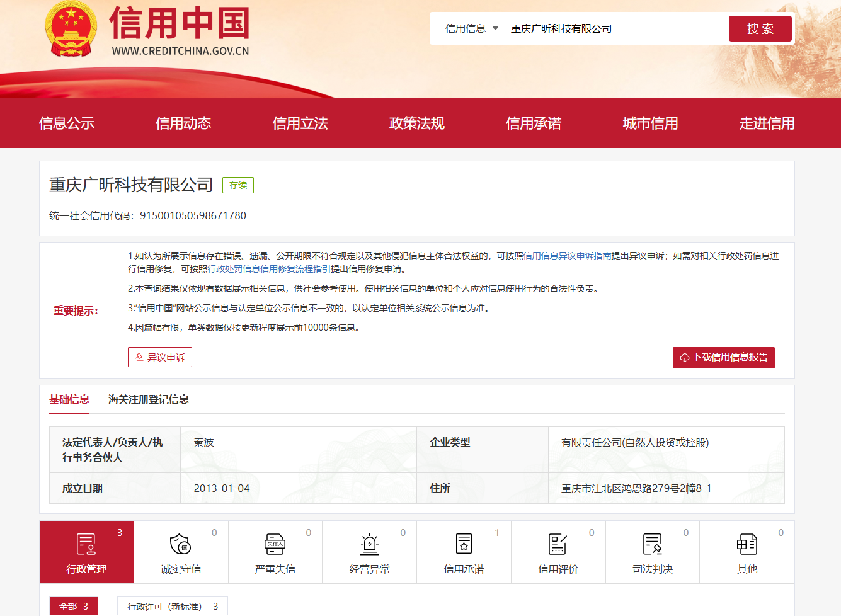Click the address 重庆市江北区鸿恩路279号2幢8-1
Viewport: 841px width, 616px height.
[636, 489]
